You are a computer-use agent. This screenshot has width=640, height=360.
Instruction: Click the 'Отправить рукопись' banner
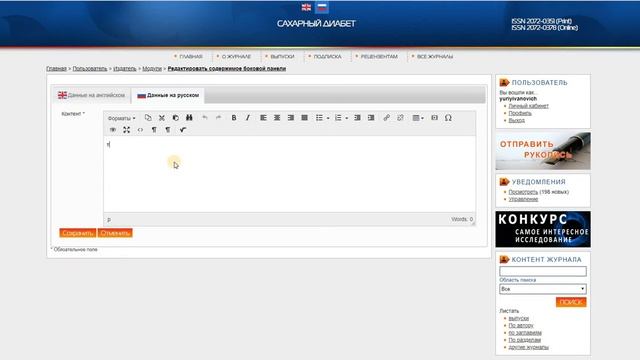coord(543,151)
